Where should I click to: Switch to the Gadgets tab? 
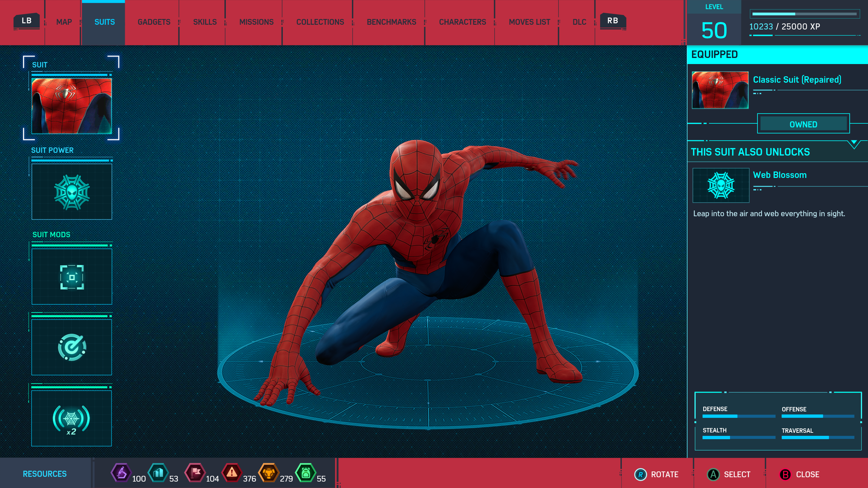(154, 22)
